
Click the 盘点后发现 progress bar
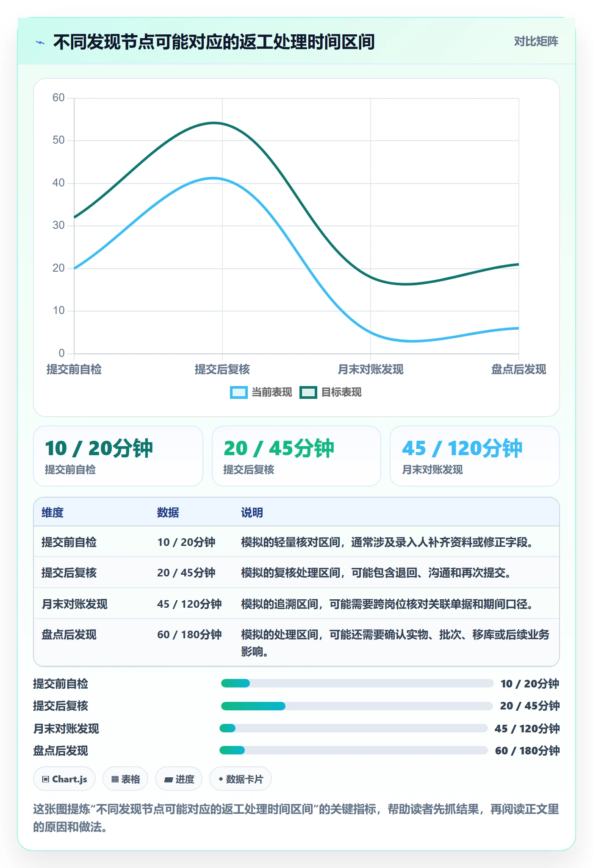click(353, 750)
